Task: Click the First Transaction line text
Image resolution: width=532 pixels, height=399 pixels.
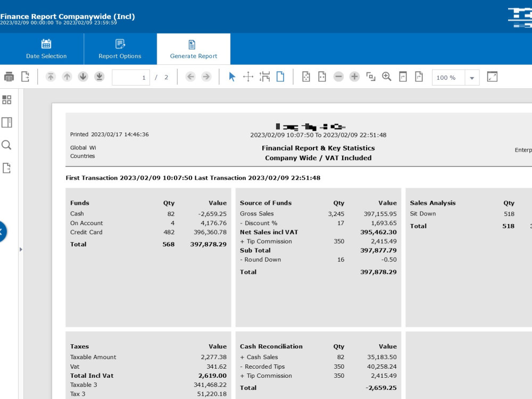Action: pos(193,178)
